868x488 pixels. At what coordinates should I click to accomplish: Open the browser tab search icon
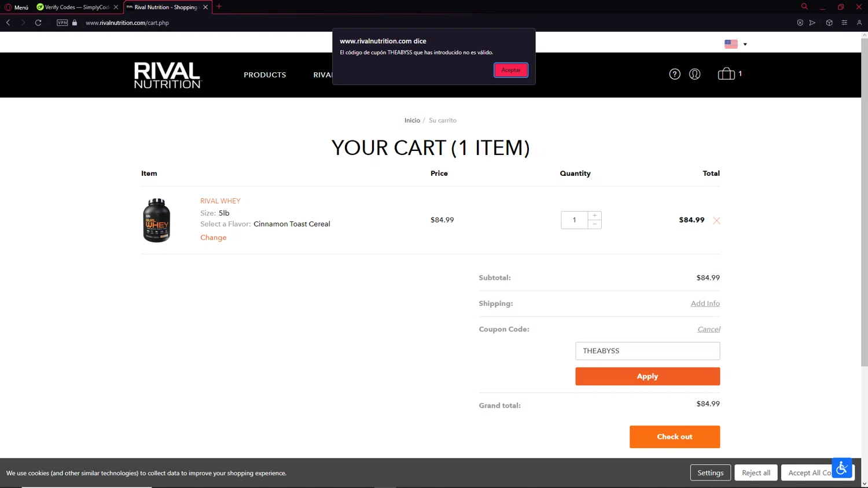click(x=804, y=6)
